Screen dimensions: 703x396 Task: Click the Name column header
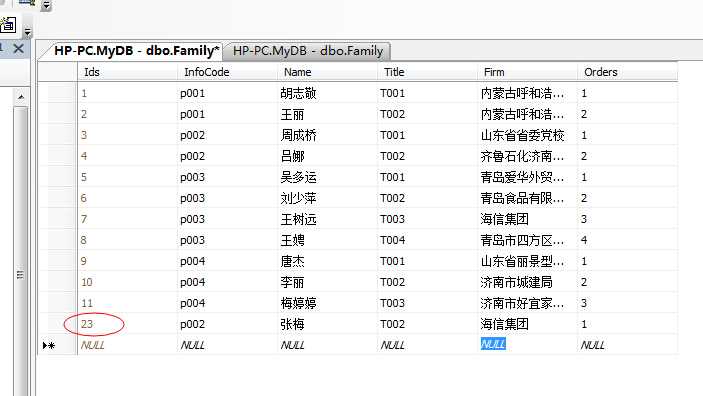[327, 72]
